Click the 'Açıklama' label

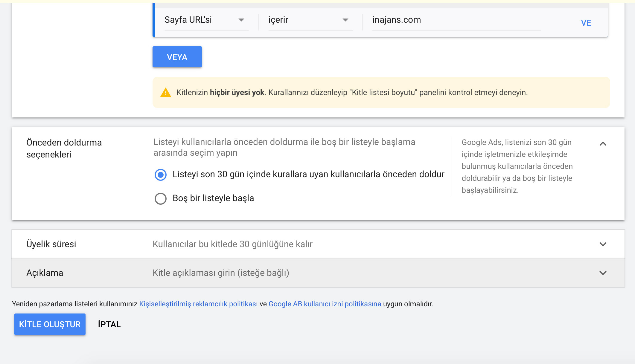pyautogui.click(x=45, y=273)
